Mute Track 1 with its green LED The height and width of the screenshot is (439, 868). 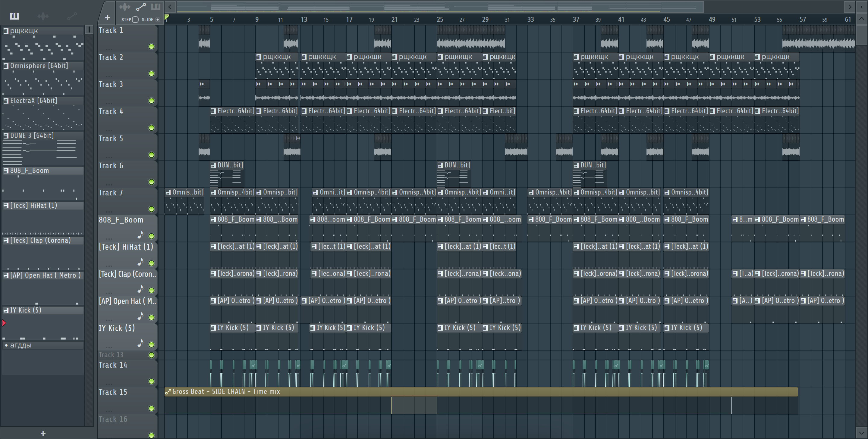[151, 46]
